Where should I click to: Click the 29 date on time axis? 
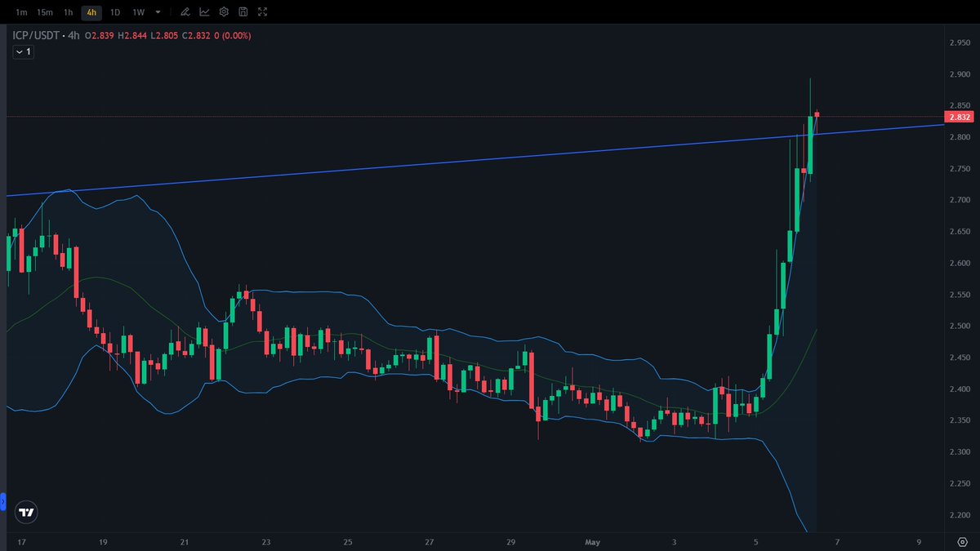(x=511, y=541)
